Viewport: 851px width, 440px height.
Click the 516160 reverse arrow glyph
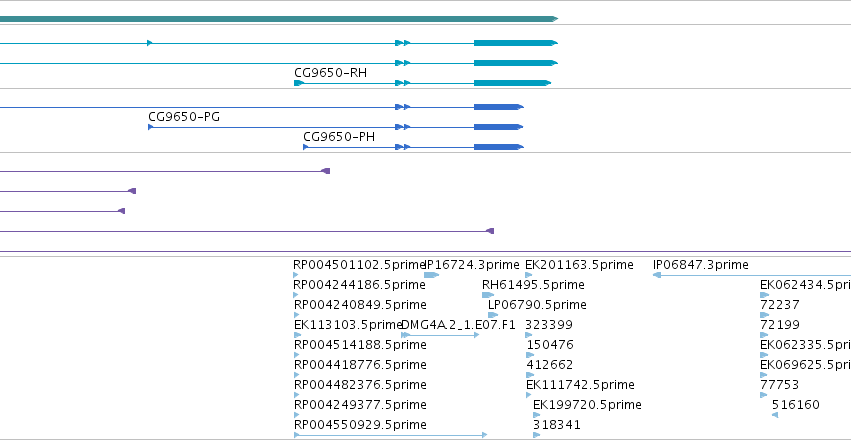pos(775,415)
